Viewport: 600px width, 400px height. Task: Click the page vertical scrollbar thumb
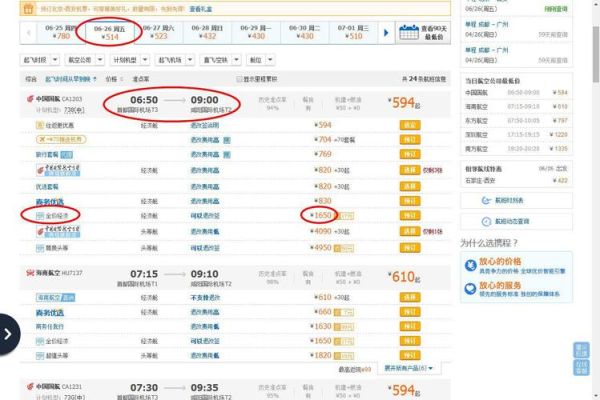(x=596, y=54)
